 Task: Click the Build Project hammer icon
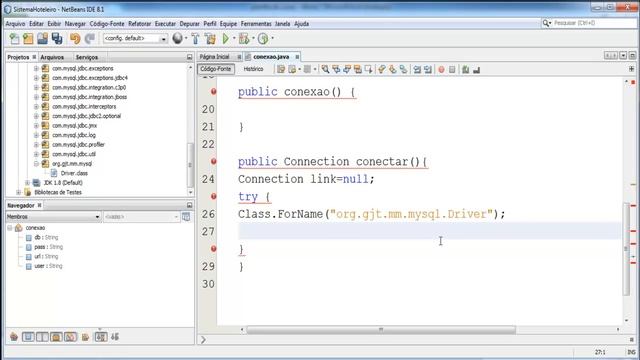click(x=196, y=39)
